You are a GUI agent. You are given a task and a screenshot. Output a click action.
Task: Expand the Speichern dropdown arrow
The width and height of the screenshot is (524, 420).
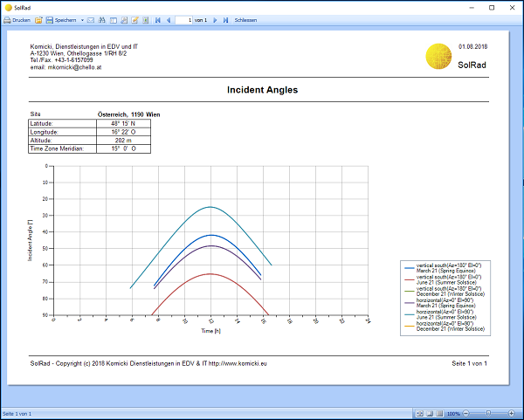[x=82, y=19]
